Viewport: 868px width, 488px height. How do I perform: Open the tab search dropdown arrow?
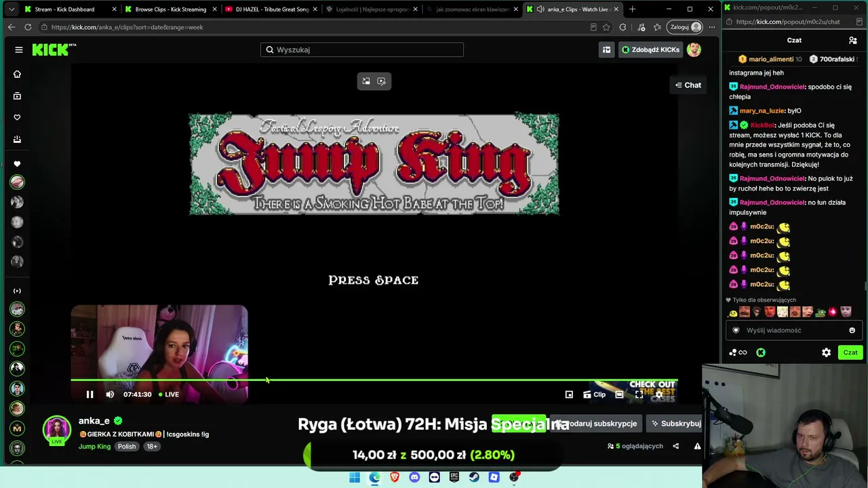click(11, 9)
